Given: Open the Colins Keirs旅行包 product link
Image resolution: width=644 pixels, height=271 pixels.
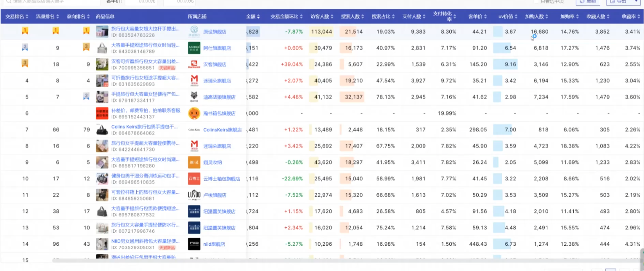Looking at the screenshot, I should click(x=144, y=126).
